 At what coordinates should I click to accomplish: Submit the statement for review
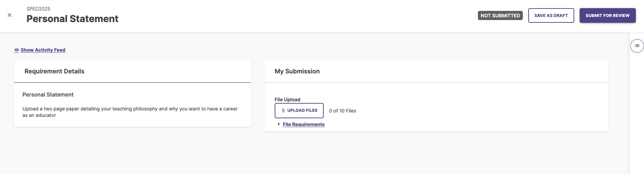point(608,16)
